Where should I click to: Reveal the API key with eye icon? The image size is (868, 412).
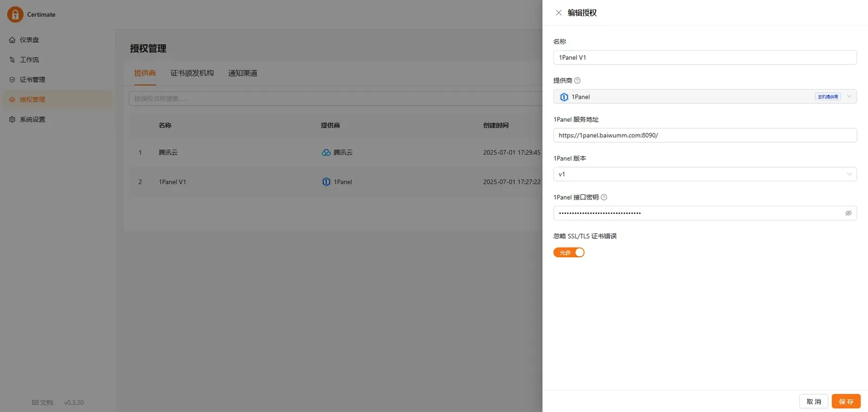[848, 213]
